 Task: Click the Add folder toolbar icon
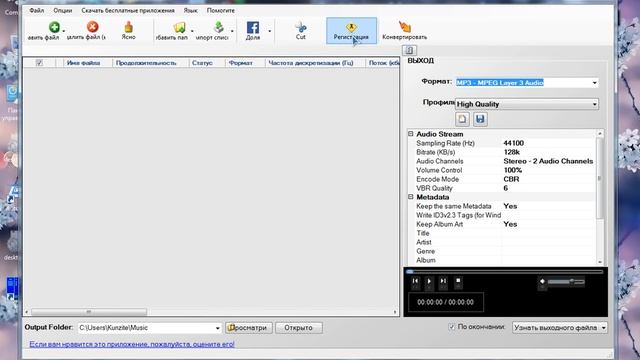[180, 27]
